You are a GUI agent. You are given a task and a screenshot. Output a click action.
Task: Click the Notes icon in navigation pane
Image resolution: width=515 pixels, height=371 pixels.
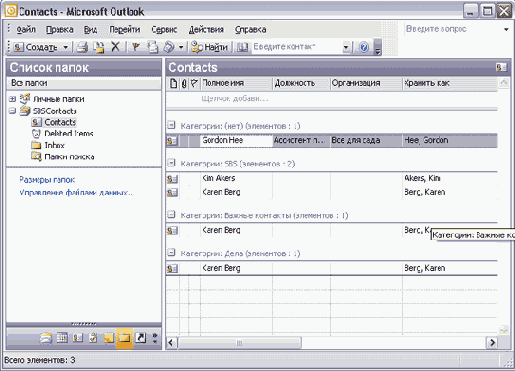108,338
